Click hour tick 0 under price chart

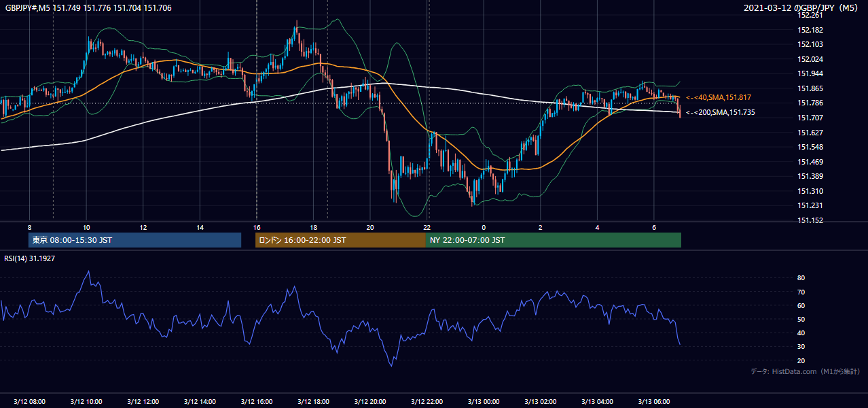click(x=484, y=226)
